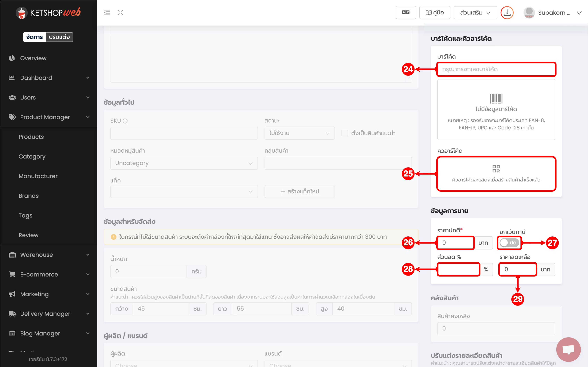This screenshot has height=367, width=588.
Task: Expand the Blog Manager chevron
Action: [x=88, y=333]
